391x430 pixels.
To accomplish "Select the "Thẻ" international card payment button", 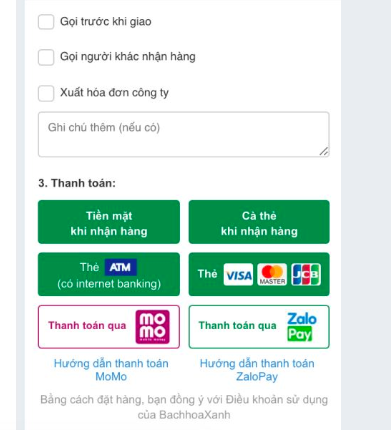I will coord(259,274).
